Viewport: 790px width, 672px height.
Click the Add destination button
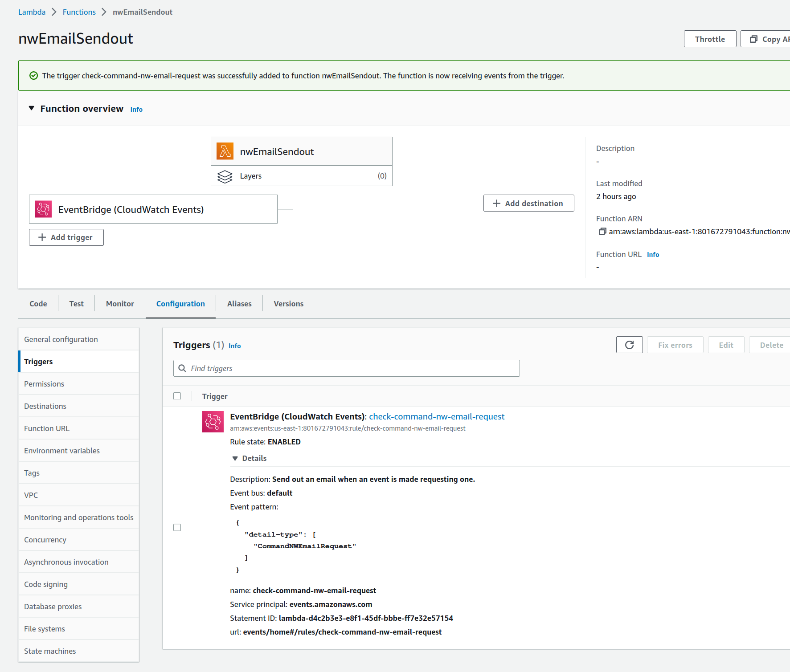pyautogui.click(x=529, y=204)
